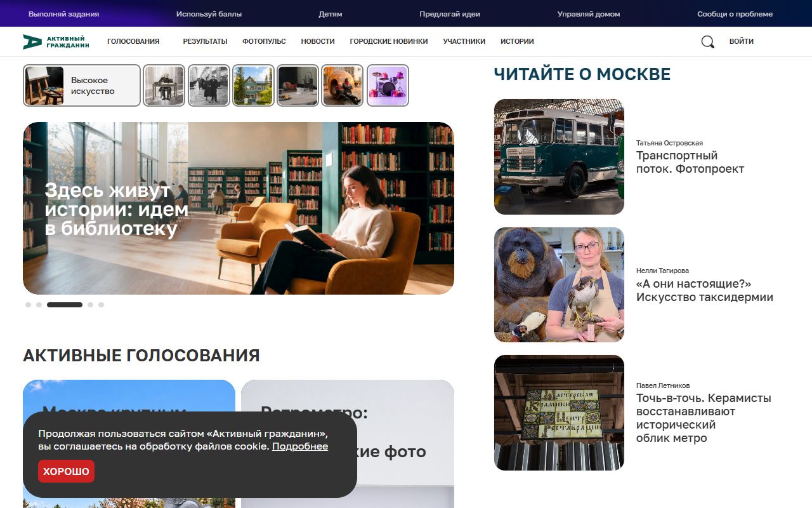
Task: Open Фотопульс in the navigation
Action: tap(264, 41)
